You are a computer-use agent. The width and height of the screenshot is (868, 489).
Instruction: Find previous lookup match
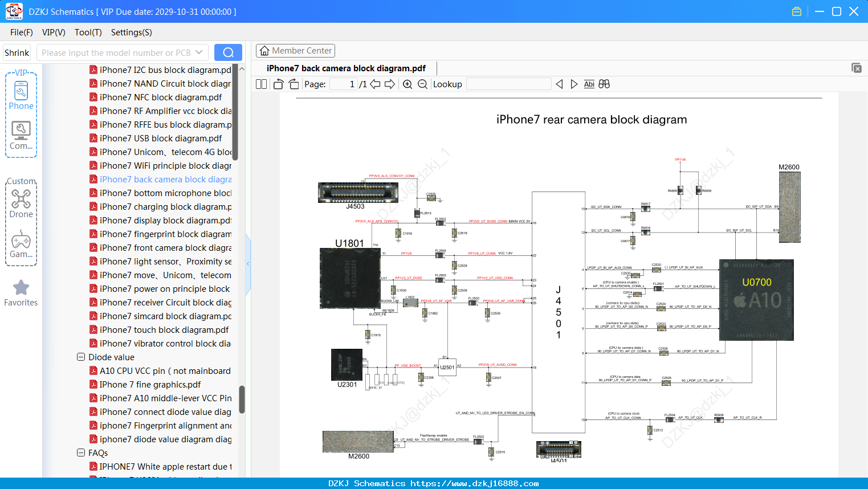click(559, 84)
